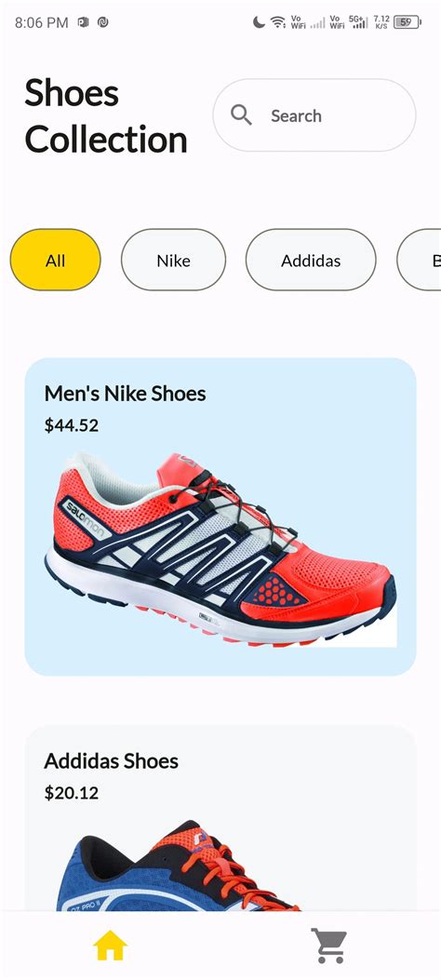Select the Nike category chip

point(174,260)
